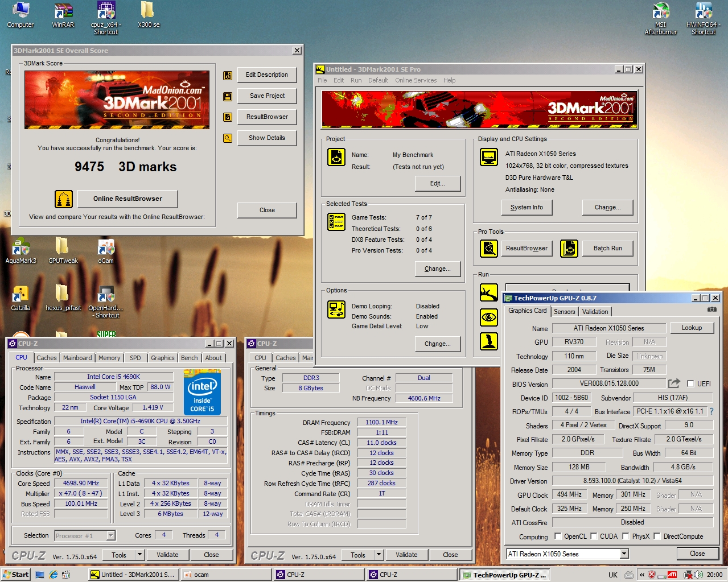Toggle the PhysX checkbox
Image resolution: width=728 pixels, height=582 pixels.
coord(626,536)
